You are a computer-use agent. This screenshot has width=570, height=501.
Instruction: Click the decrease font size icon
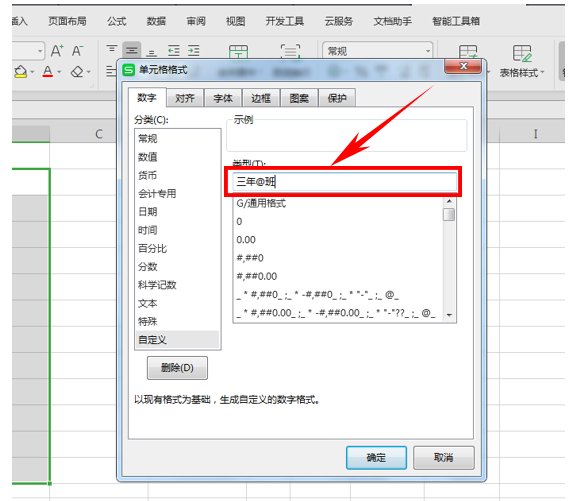pyautogui.click(x=77, y=51)
